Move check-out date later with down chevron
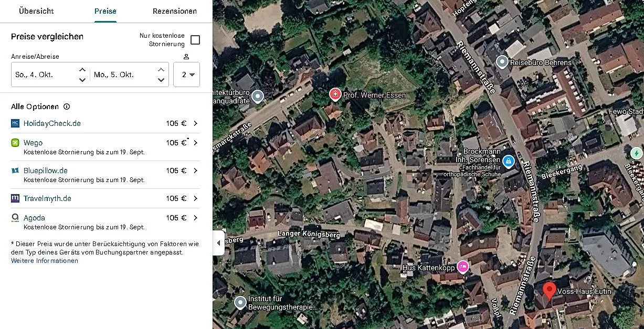Viewport: 644px width, 329px height. pos(161,80)
